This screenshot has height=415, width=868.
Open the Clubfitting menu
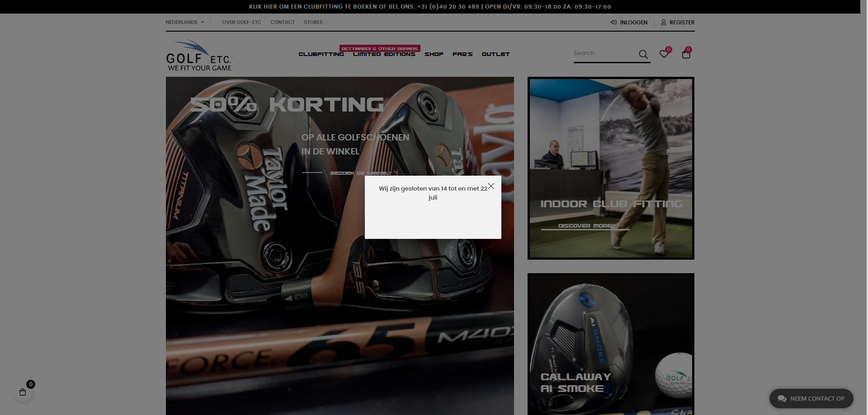coord(321,54)
